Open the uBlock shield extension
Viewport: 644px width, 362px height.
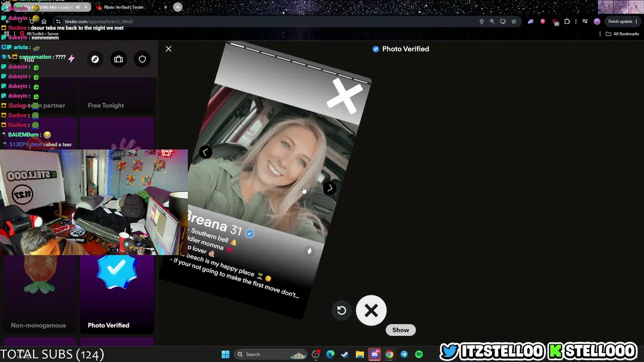click(542, 22)
